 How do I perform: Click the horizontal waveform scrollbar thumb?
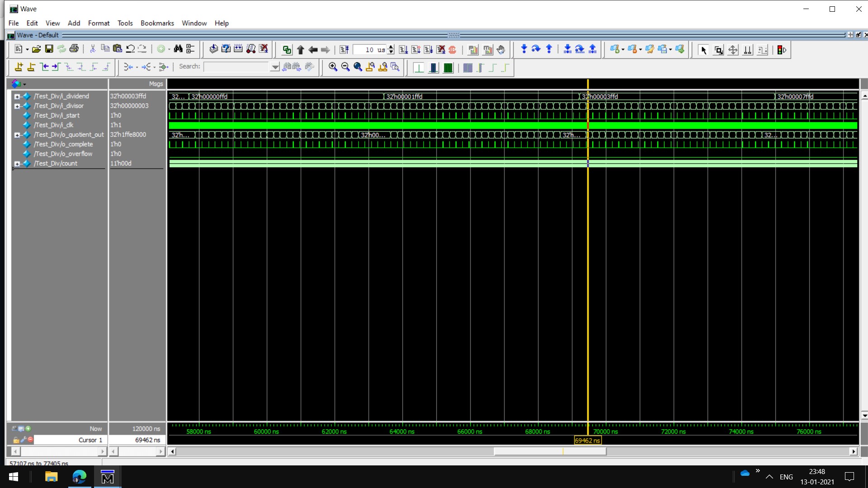coord(549,451)
